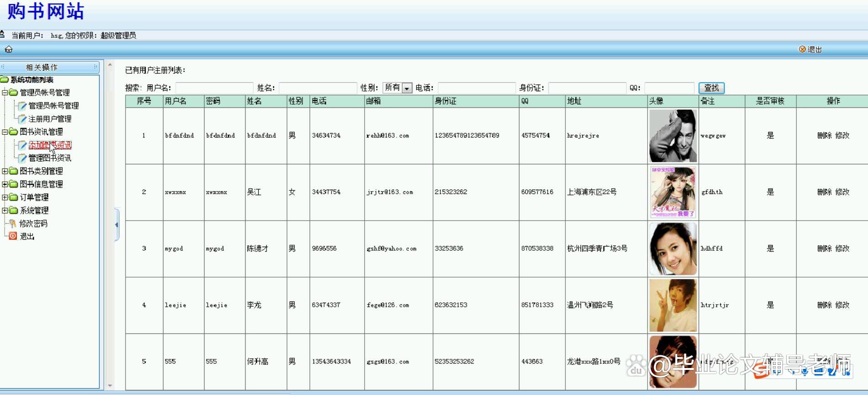The height and width of the screenshot is (395, 868).
Task: Focus the 姓名 search field
Action: [318, 88]
